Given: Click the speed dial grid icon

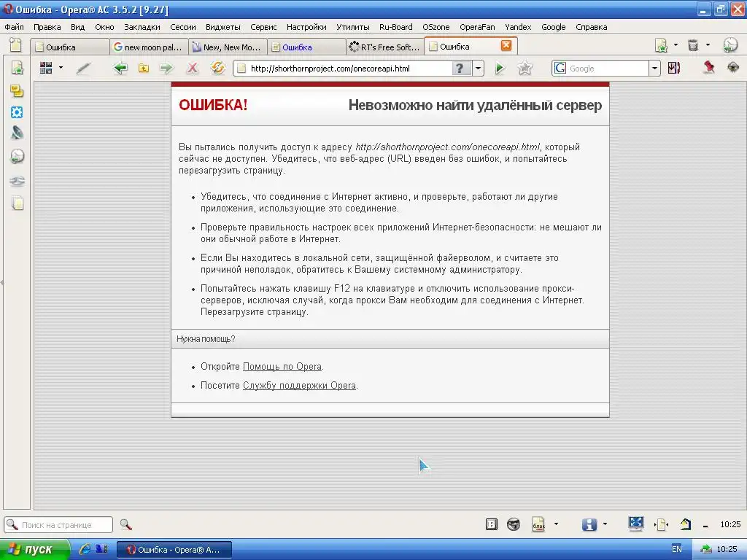Looking at the screenshot, I should pos(46,68).
